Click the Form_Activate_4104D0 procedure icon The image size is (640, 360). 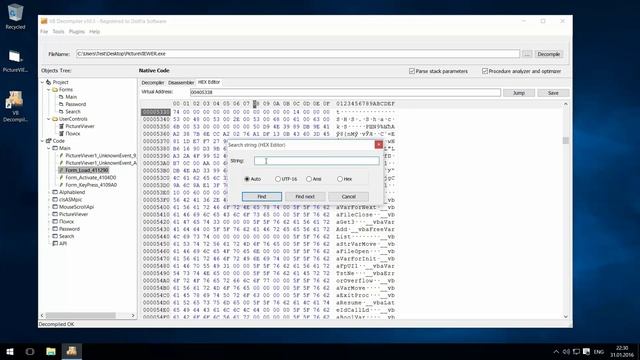tap(61, 178)
